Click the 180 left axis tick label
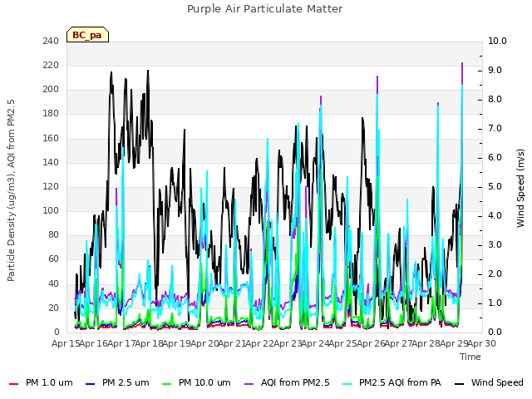The width and height of the screenshot is (532, 399). tap(51, 114)
